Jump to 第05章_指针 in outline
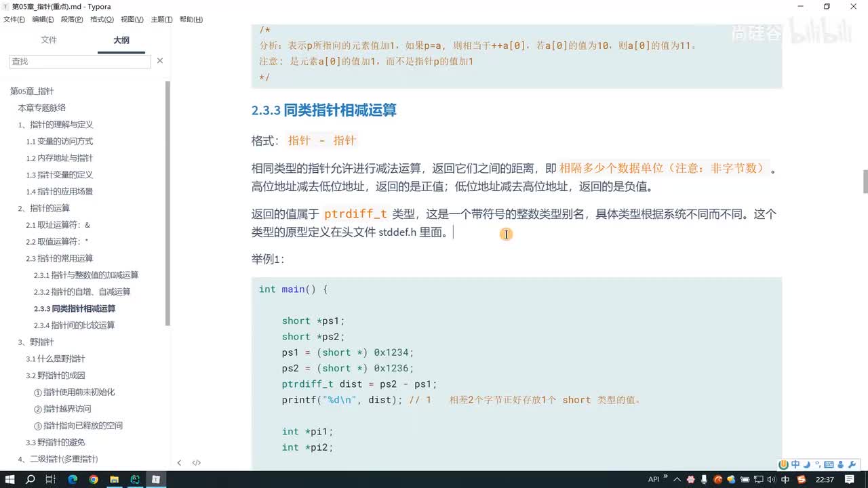 32,91
